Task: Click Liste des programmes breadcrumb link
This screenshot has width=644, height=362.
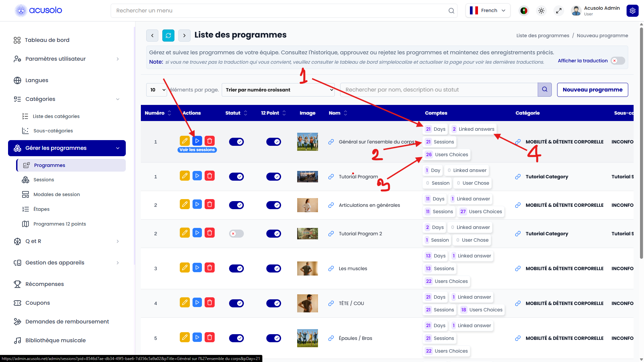Action: pos(543,36)
